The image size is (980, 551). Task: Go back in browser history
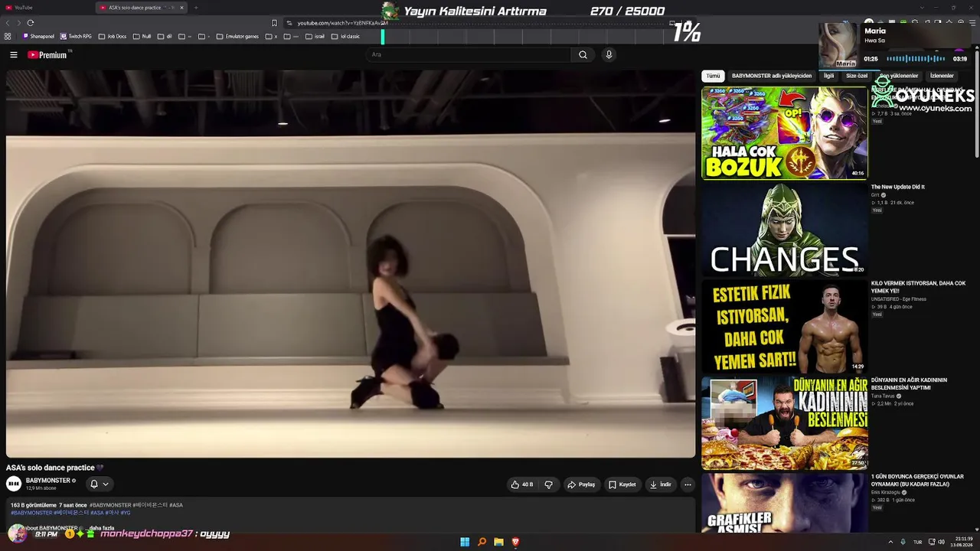(8, 23)
